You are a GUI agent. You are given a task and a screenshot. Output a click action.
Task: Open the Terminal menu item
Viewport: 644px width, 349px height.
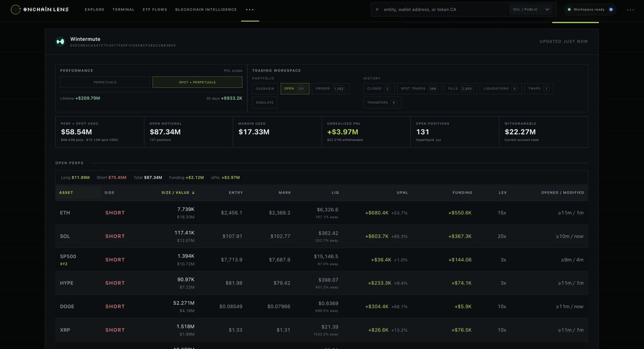[123, 10]
